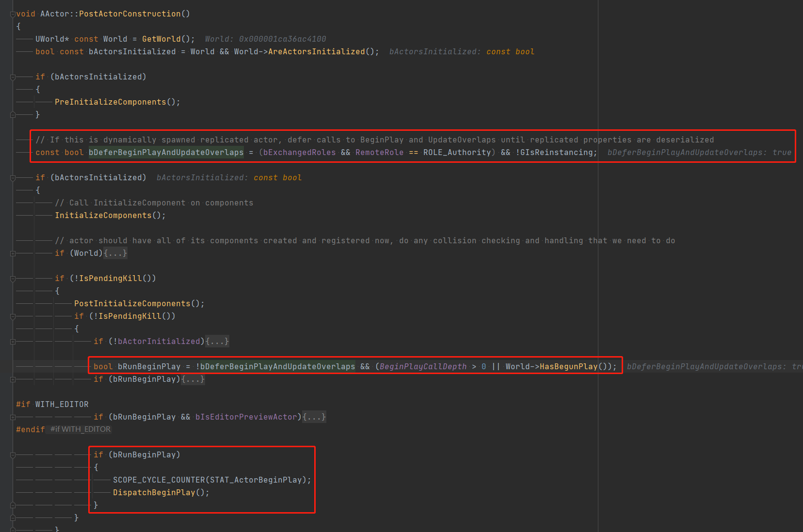Click the AreActorsInitialized() method call
803x532 pixels.
[x=316, y=52]
